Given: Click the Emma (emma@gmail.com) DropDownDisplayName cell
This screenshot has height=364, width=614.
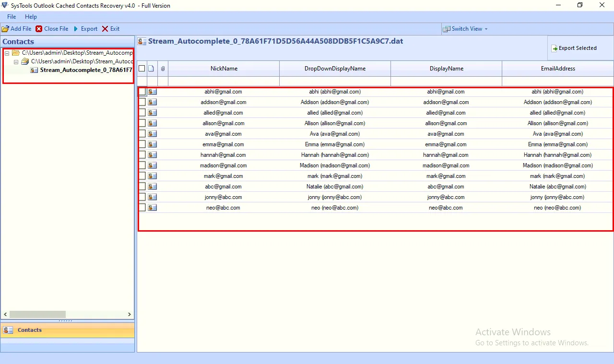Looking at the screenshot, I should [x=335, y=144].
